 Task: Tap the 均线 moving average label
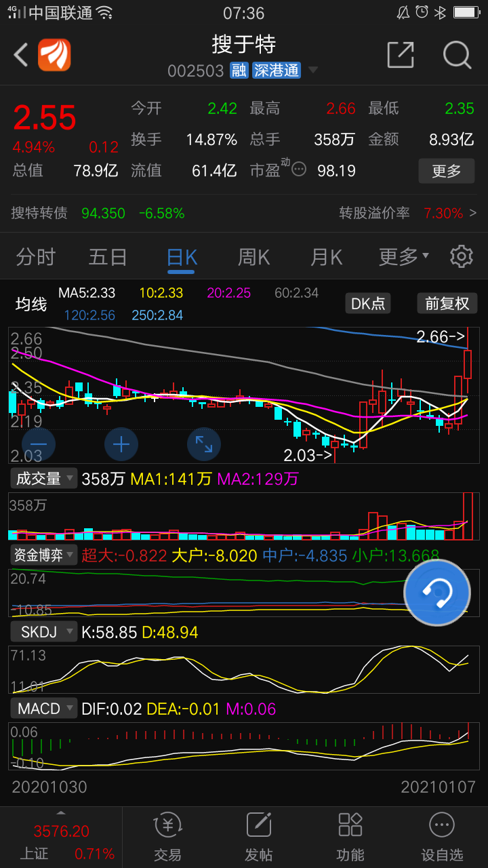tap(31, 304)
